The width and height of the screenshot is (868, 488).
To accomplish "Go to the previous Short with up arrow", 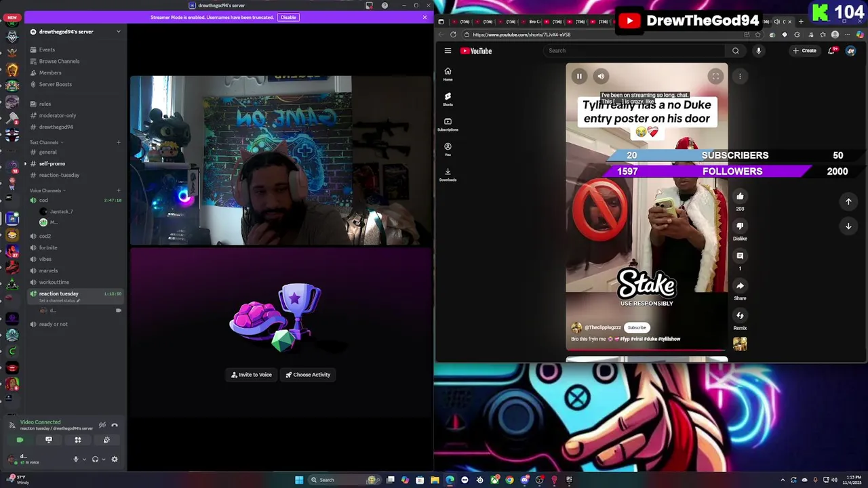I will [x=848, y=201].
